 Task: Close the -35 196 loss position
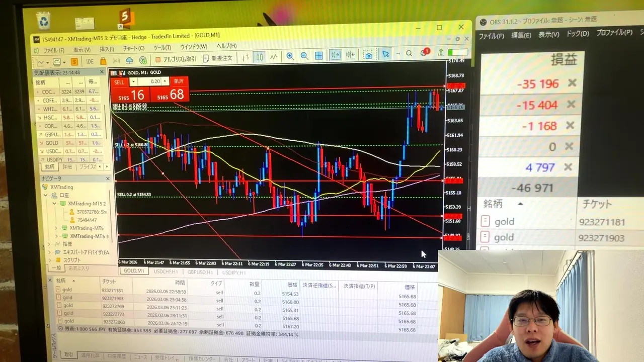pyautogui.click(x=572, y=83)
